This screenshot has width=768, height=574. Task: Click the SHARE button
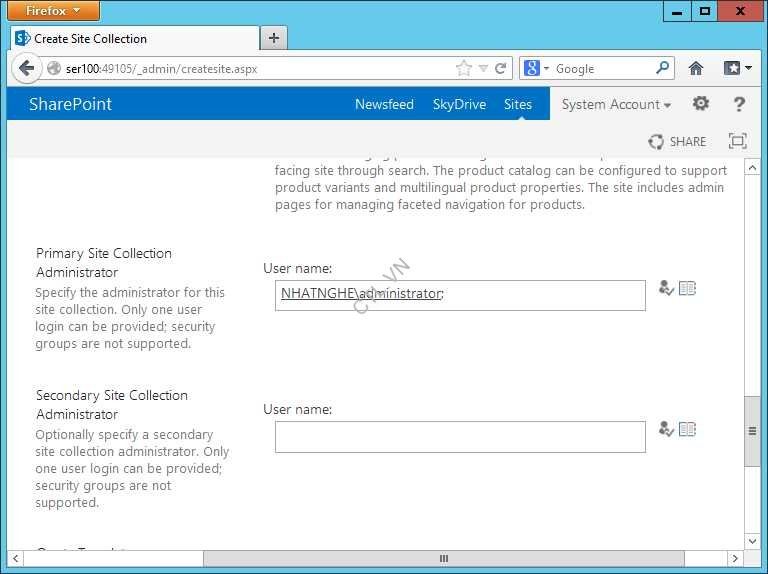[677, 141]
